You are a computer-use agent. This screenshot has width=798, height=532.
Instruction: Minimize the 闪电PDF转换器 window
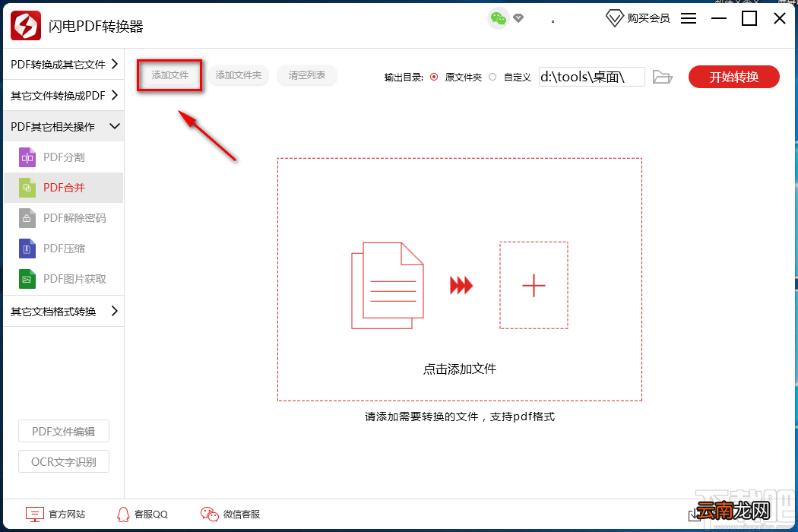719,19
